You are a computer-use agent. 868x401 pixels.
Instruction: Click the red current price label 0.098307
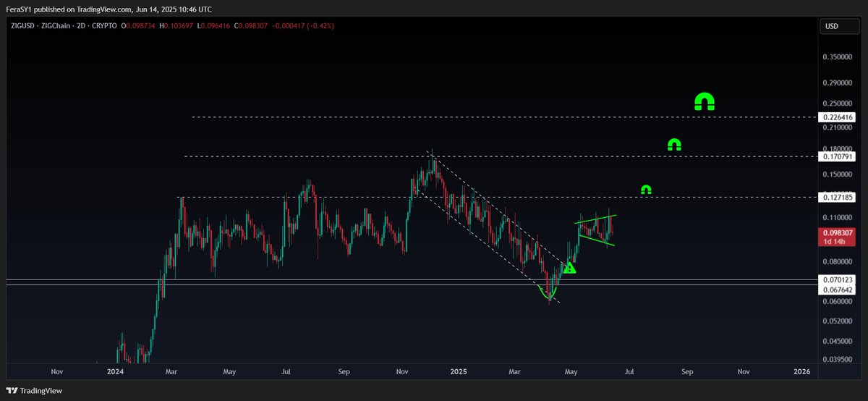click(837, 236)
